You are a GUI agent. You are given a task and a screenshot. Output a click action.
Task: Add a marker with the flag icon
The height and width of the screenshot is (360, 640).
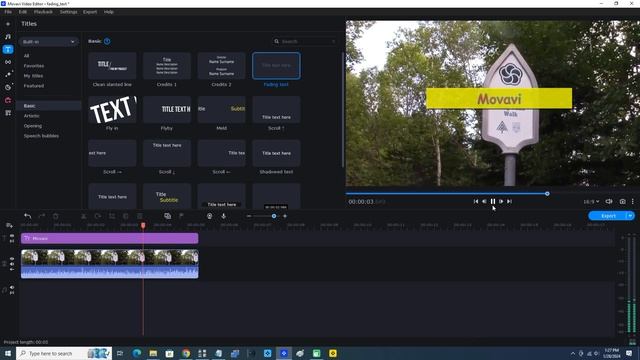pyautogui.click(x=181, y=216)
